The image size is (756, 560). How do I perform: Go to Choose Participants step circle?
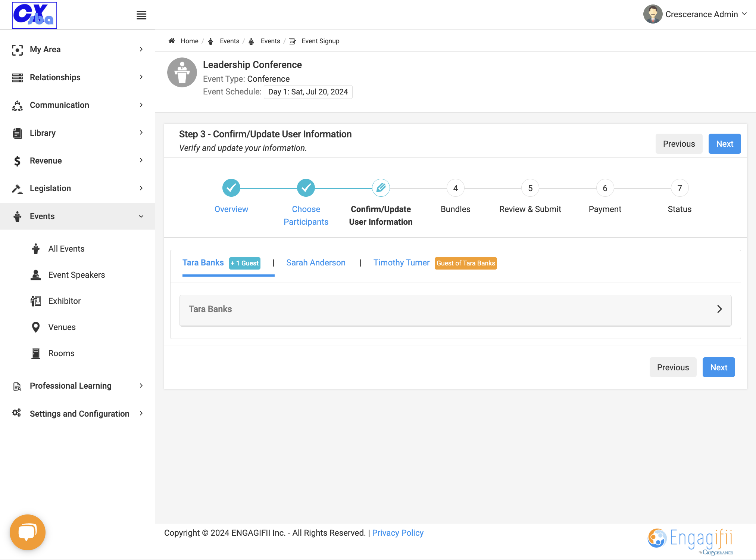click(x=306, y=188)
